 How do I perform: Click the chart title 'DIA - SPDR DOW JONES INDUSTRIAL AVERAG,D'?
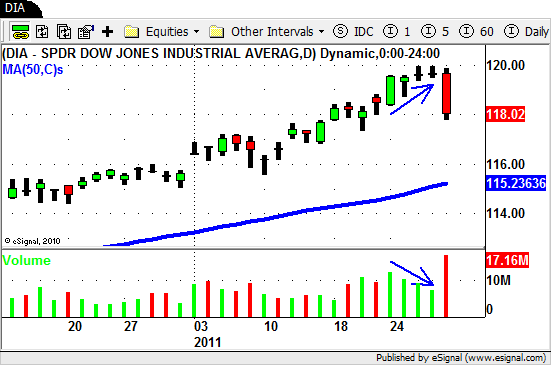tap(159, 54)
